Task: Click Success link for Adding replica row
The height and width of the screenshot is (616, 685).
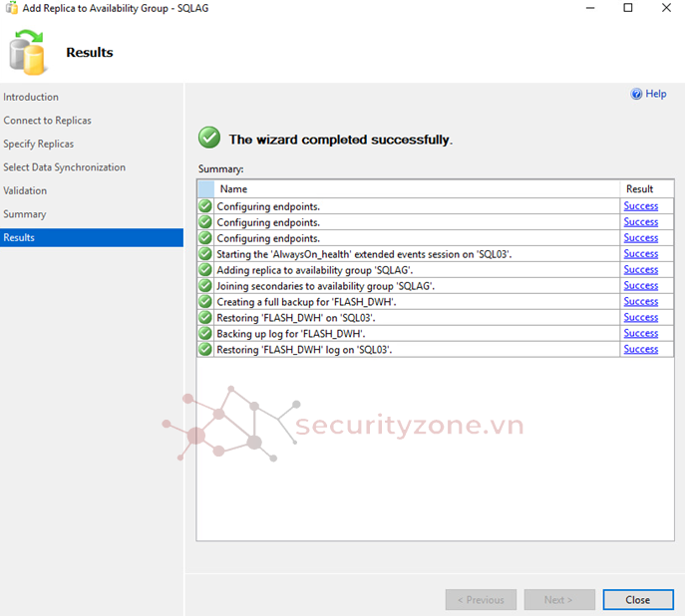Action: click(x=640, y=270)
